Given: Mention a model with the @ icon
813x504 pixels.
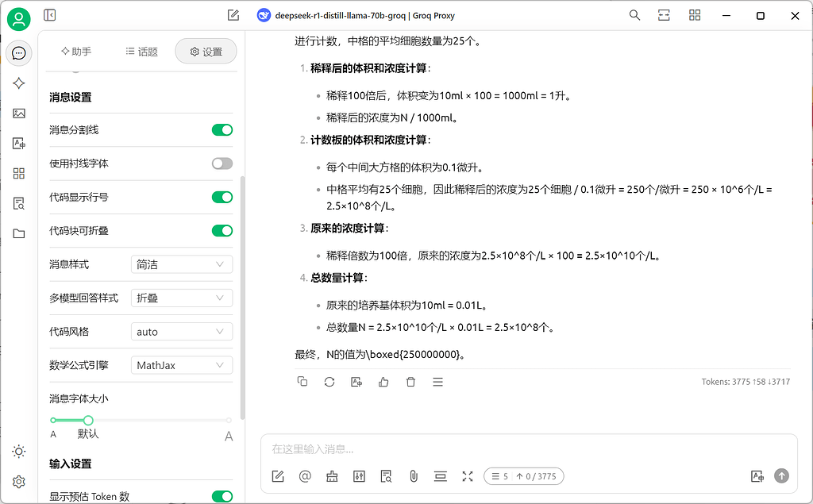Looking at the screenshot, I should point(305,476).
